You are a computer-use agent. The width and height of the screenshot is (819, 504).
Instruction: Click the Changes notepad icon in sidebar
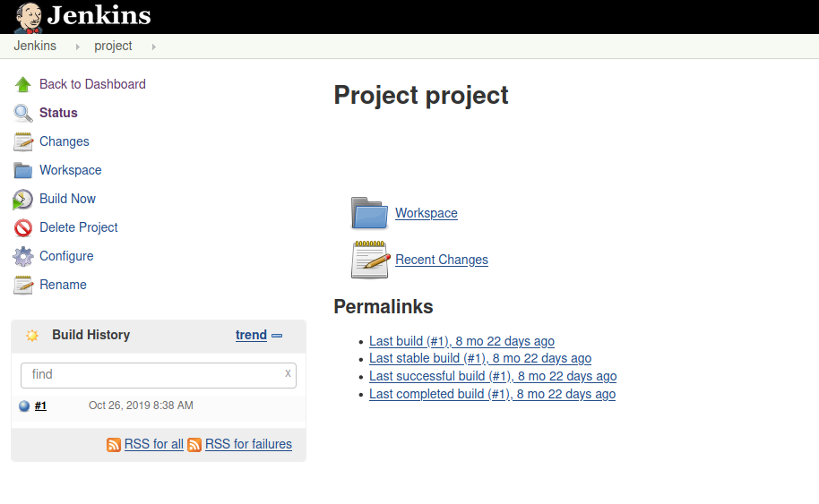23,141
